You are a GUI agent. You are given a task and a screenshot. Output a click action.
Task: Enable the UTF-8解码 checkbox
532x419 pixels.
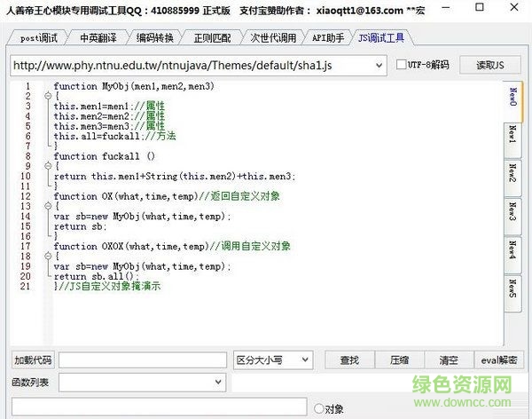point(403,66)
